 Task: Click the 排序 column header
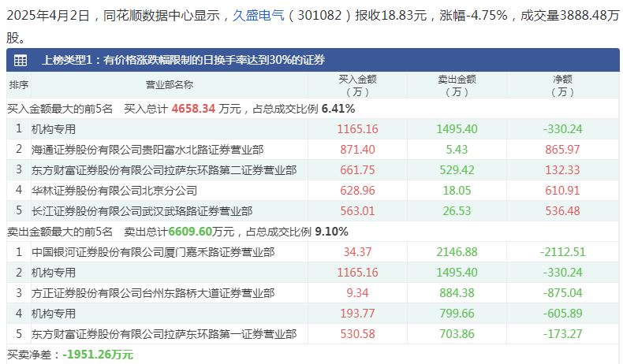(19, 85)
